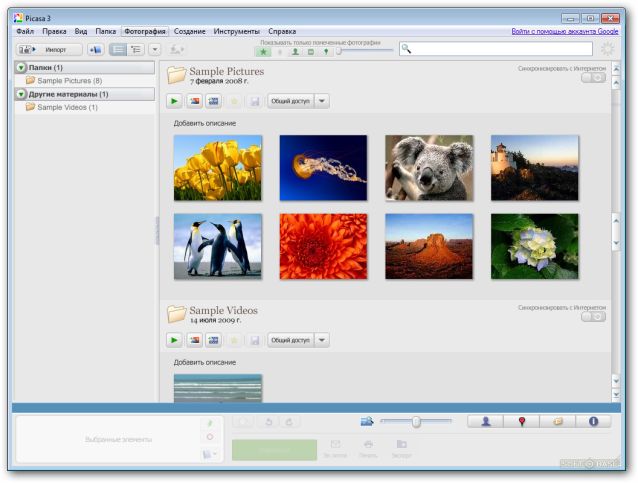Select the ocean video thumbnail
Screen dimensions: 638x483
[218, 389]
